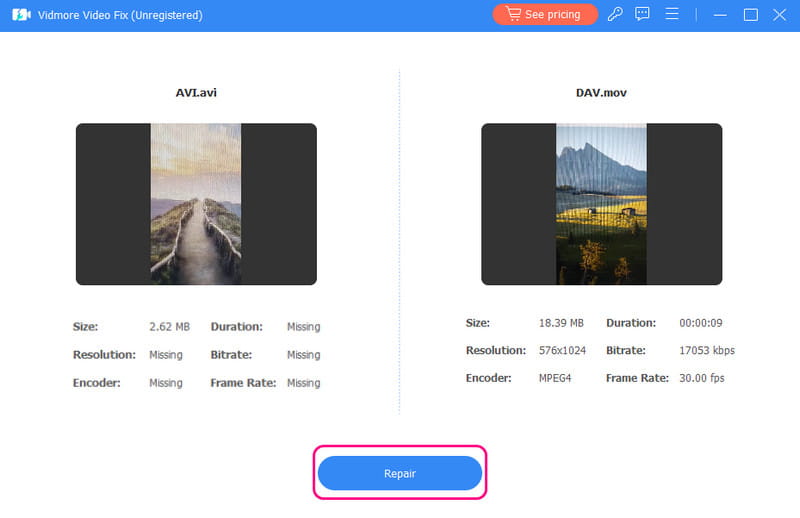The image size is (800, 518).
Task: Close the Vidmore Video Fix window
Action: (x=779, y=15)
